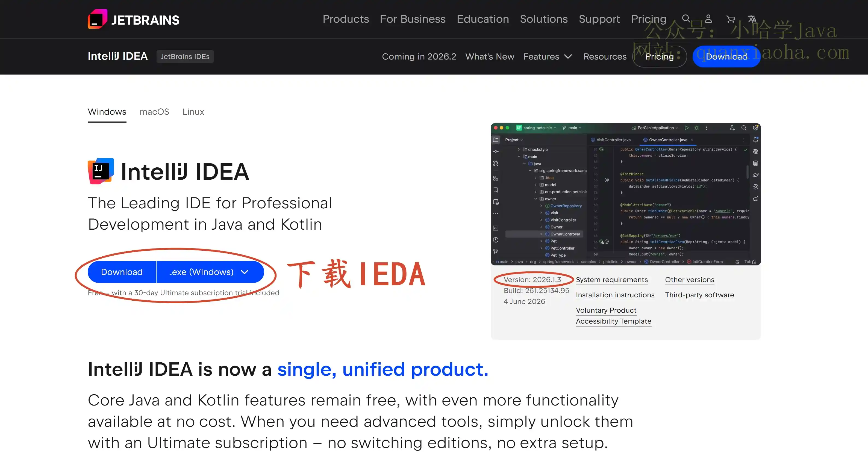
Task: Click the Spring leaf icon in the IDE right sidebar
Action: (756, 199)
